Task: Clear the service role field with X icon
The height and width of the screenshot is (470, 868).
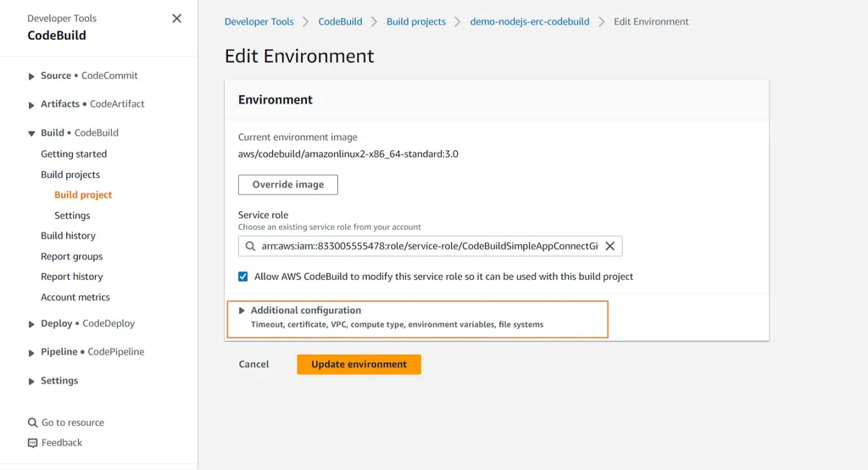Action: coord(610,246)
